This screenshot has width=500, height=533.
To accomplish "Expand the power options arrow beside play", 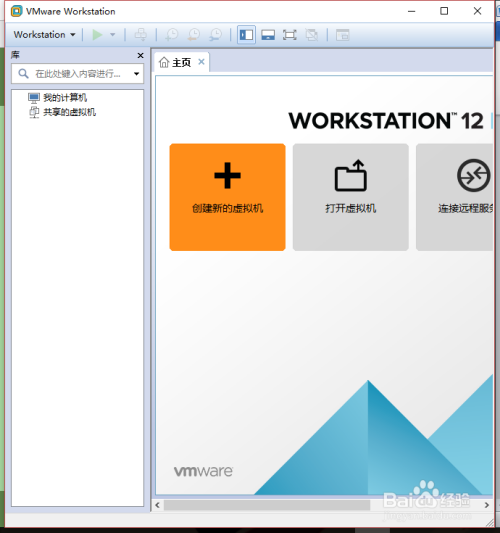I will pos(113,35).
